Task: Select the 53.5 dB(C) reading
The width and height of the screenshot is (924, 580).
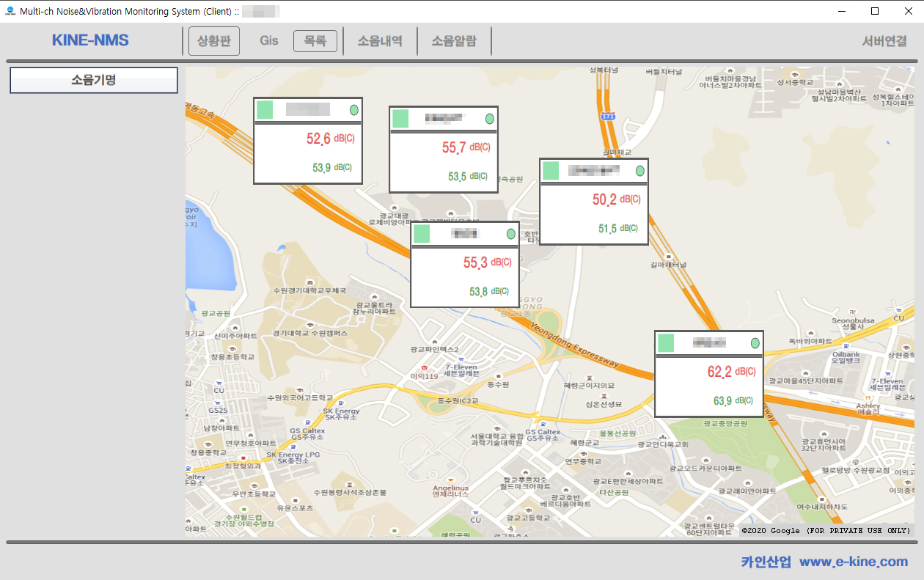Action: [x=468, y=177]
